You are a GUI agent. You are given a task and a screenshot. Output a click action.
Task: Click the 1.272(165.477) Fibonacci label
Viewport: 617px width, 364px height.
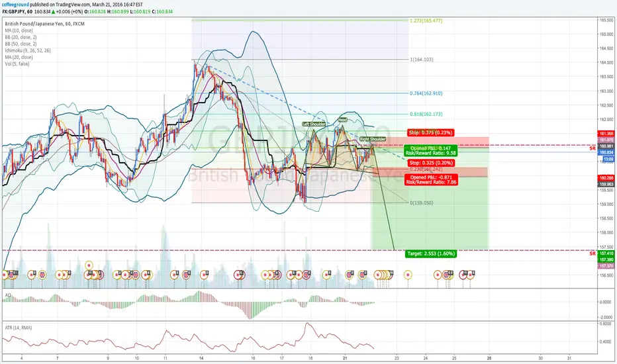426,21
